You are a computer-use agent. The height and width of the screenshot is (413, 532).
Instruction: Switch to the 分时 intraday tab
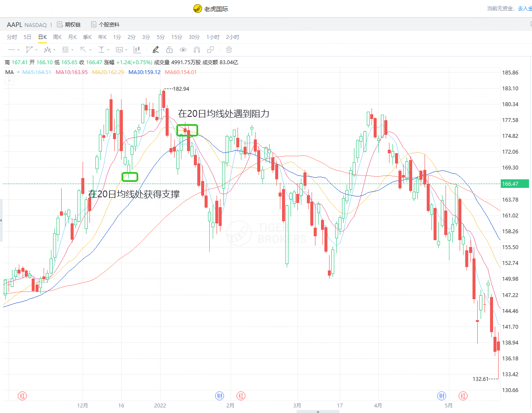pos(12,37)
